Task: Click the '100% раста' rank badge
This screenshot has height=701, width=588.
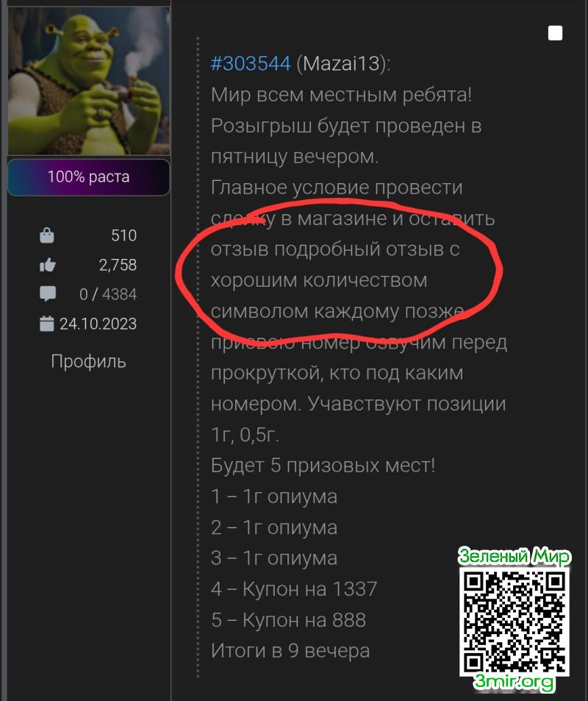Action: [89, 177]
